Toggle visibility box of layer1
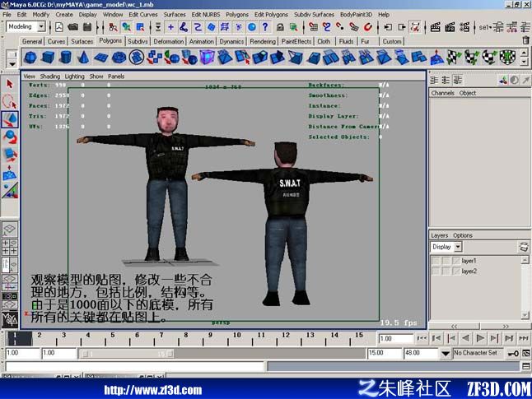Screen dimensions: 532x399 (x=436, y=261)
